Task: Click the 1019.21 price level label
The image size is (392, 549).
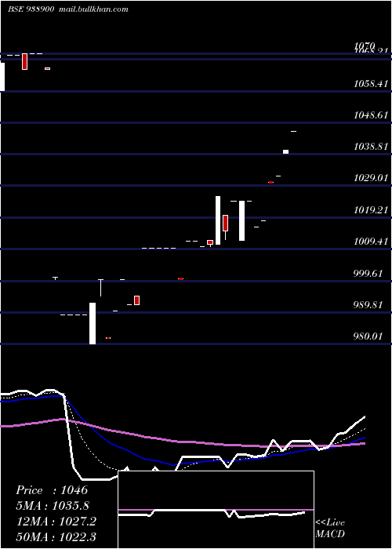Action: [371, 210]
